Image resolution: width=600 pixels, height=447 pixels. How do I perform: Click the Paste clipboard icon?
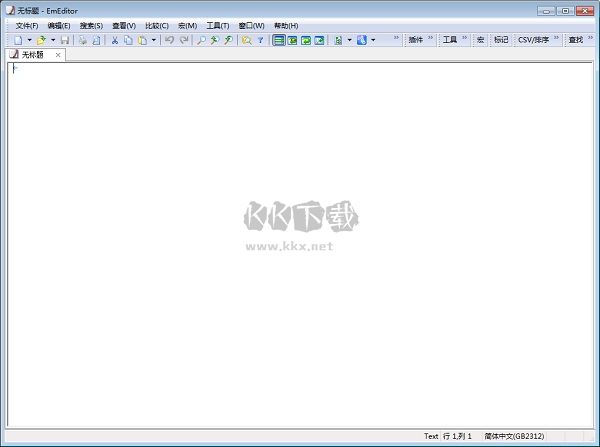142,40
